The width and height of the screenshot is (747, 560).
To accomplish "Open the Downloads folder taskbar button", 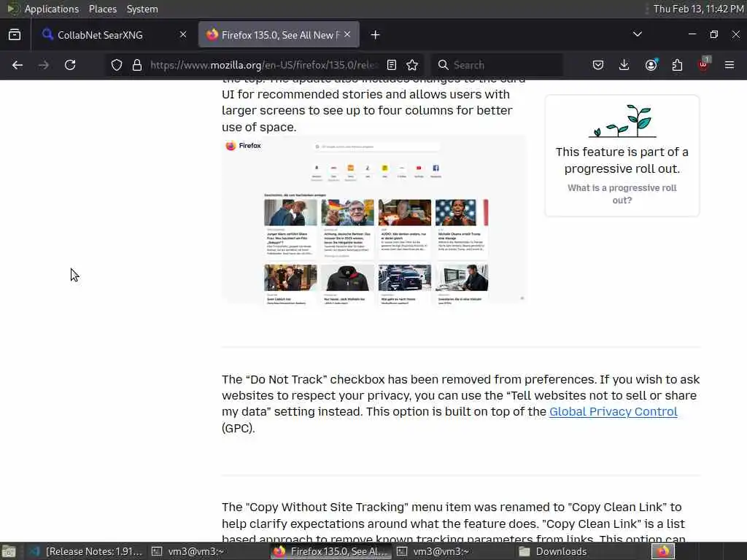I will [x=554, y=551].
